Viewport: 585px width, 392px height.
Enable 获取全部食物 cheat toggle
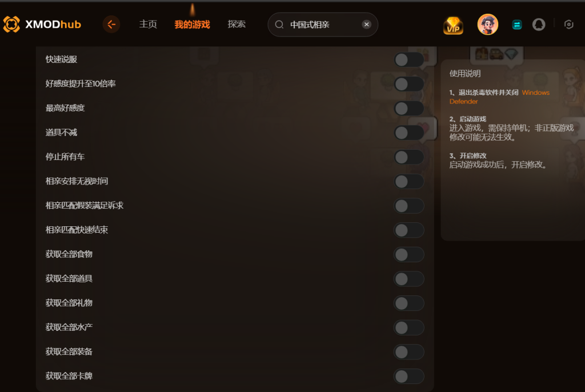point(409,255)
